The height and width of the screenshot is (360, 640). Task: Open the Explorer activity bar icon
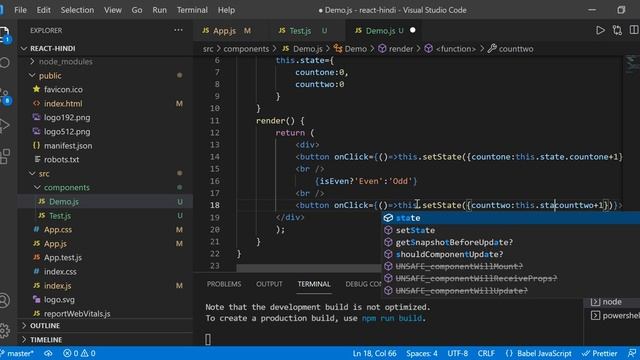pos(4,34)
